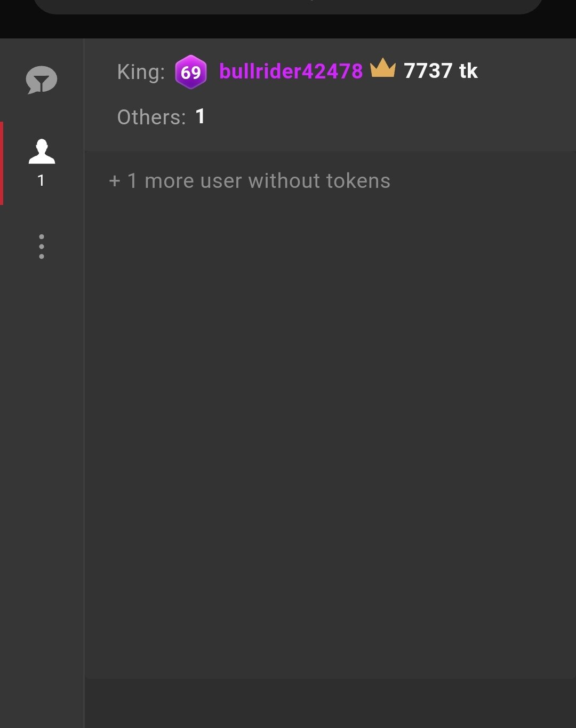Open the chat tab speech bubble icon
Viewport: 576px width, 728px height.
point(42,80)
